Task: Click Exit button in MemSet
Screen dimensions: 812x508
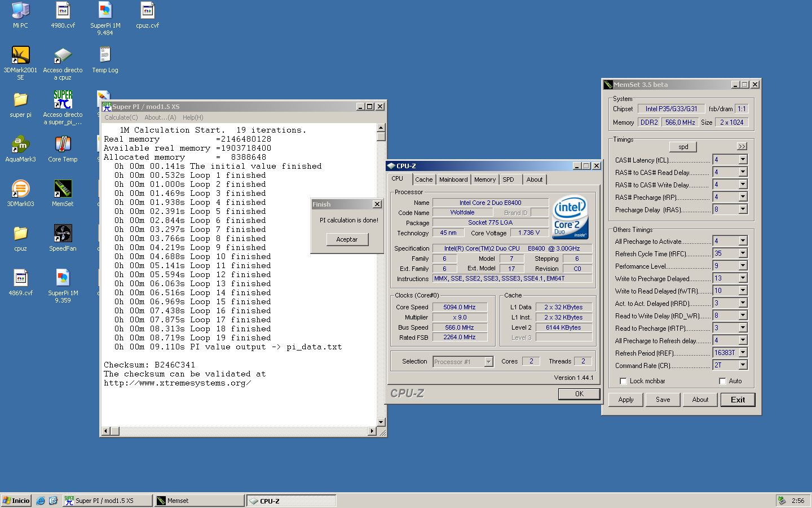Action: click(x=738, y=400)
